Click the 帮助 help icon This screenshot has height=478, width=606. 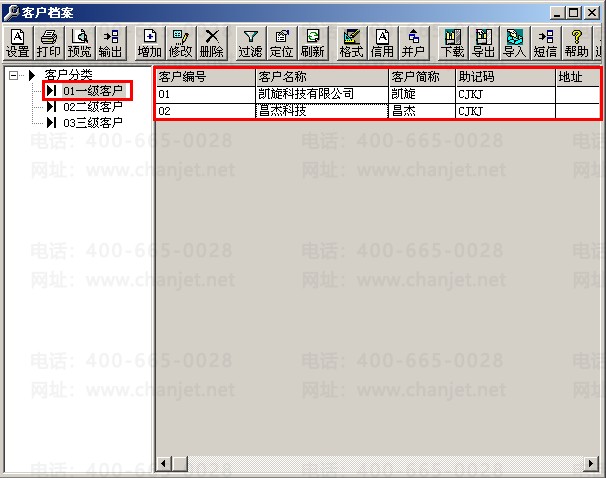click(577, 43)
